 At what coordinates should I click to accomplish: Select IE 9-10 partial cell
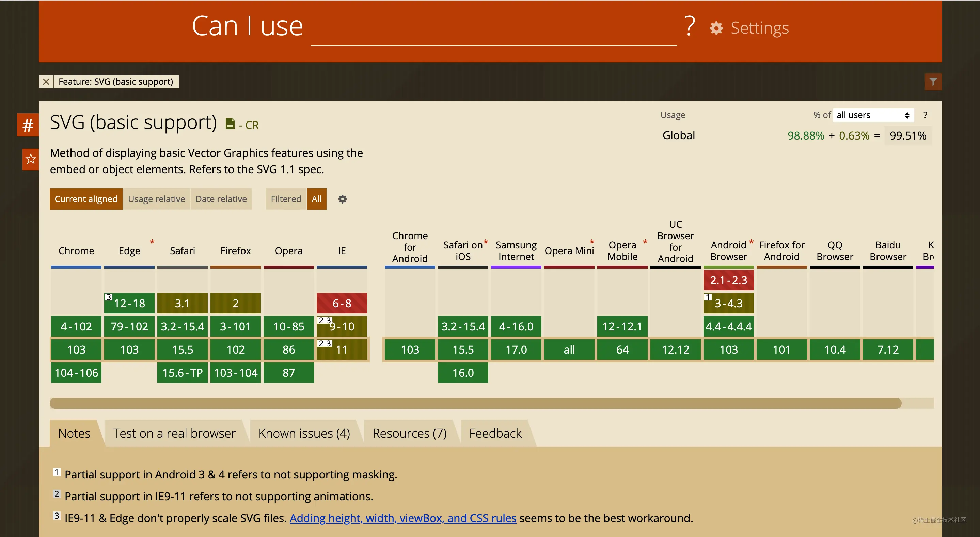click(342, 326)
